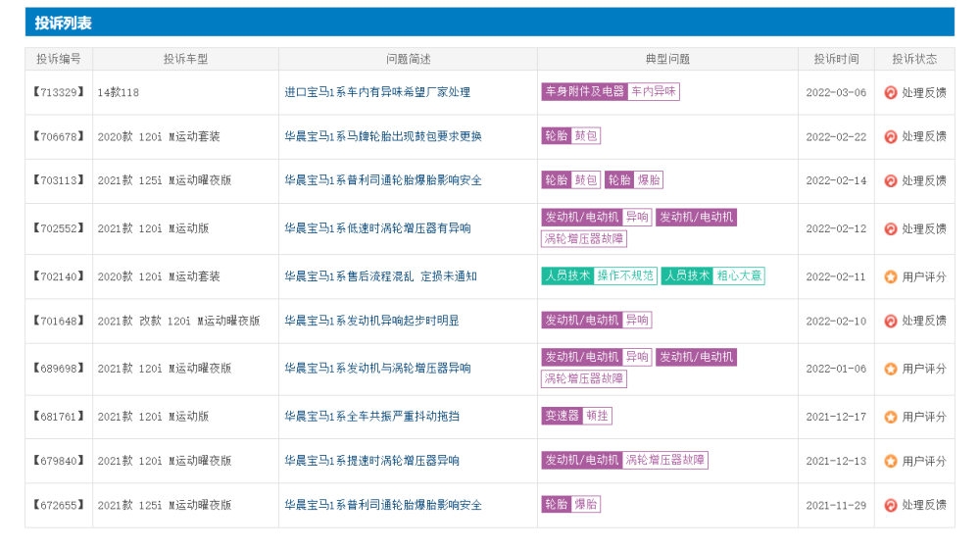Click the 投诉状态 column header
Screen dimensions: 980x549
coord(914,59)
